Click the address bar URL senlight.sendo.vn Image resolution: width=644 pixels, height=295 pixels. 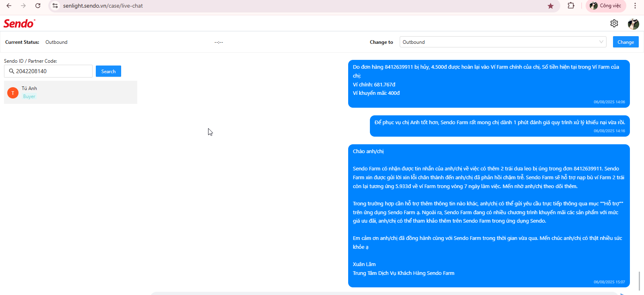pos(103,6)
